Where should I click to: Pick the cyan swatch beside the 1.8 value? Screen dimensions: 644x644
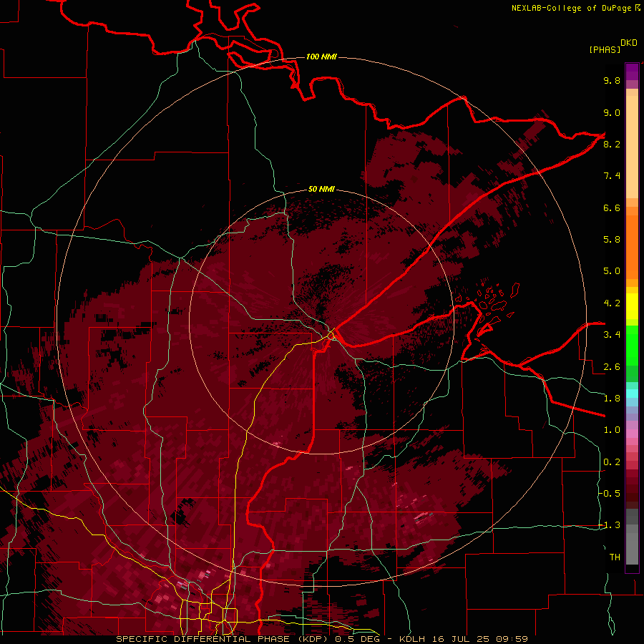click(632, 394)
